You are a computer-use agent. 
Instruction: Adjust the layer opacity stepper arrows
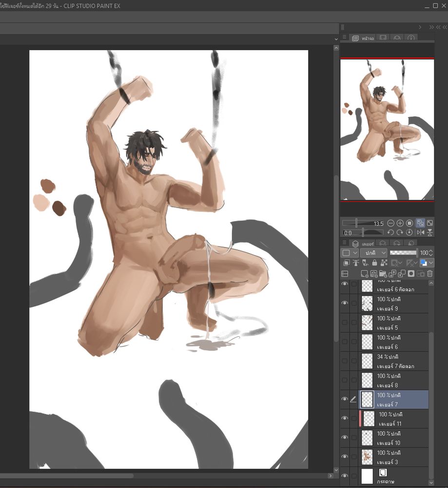pos(431,253)
